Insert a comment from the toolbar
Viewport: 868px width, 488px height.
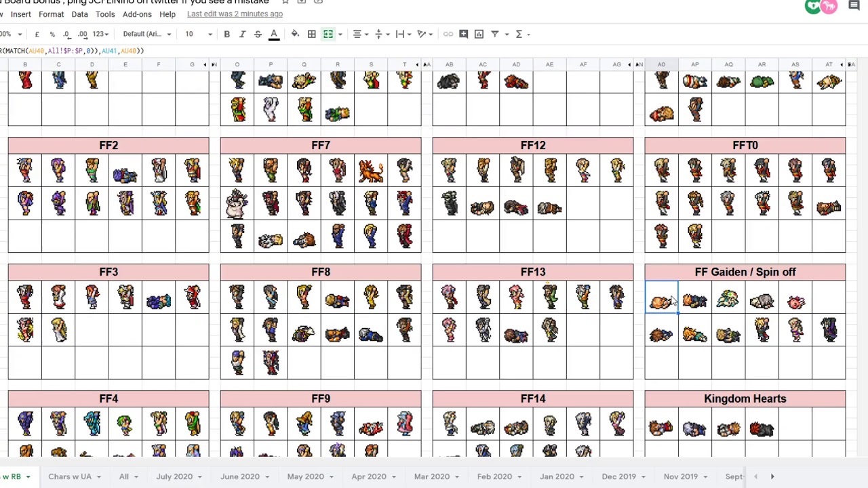point(464,34)
